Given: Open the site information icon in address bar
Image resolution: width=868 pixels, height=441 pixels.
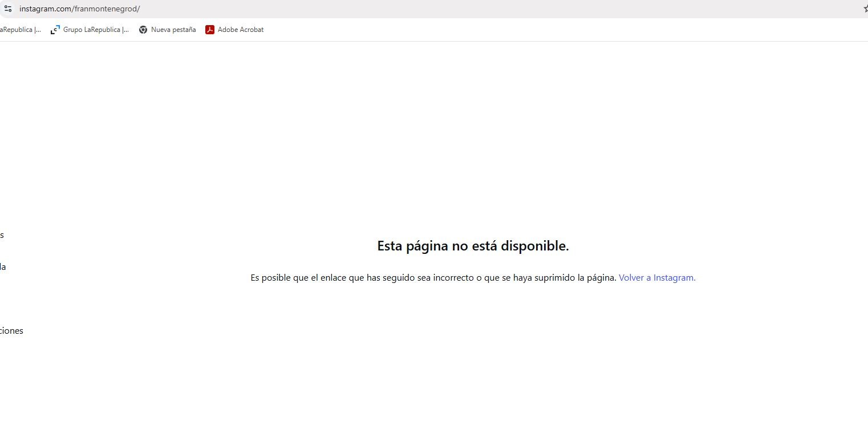Looking at the screenshot, I should click(x=7, y=9).
